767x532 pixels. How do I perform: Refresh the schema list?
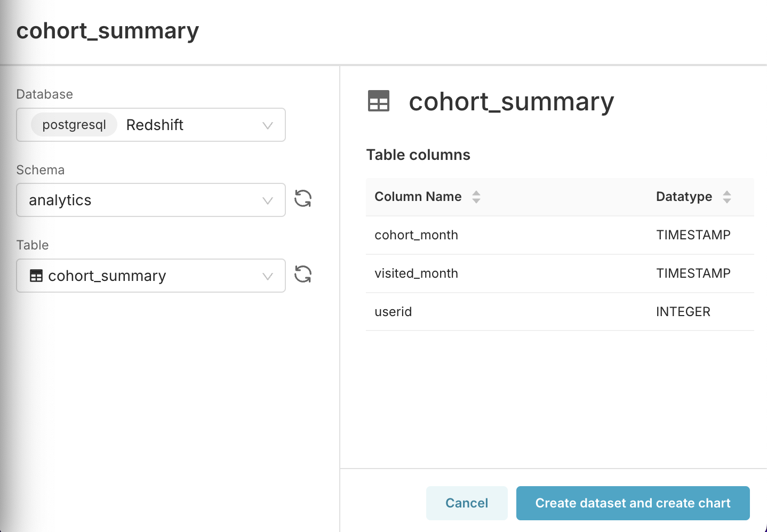click(x=303, y=199)
